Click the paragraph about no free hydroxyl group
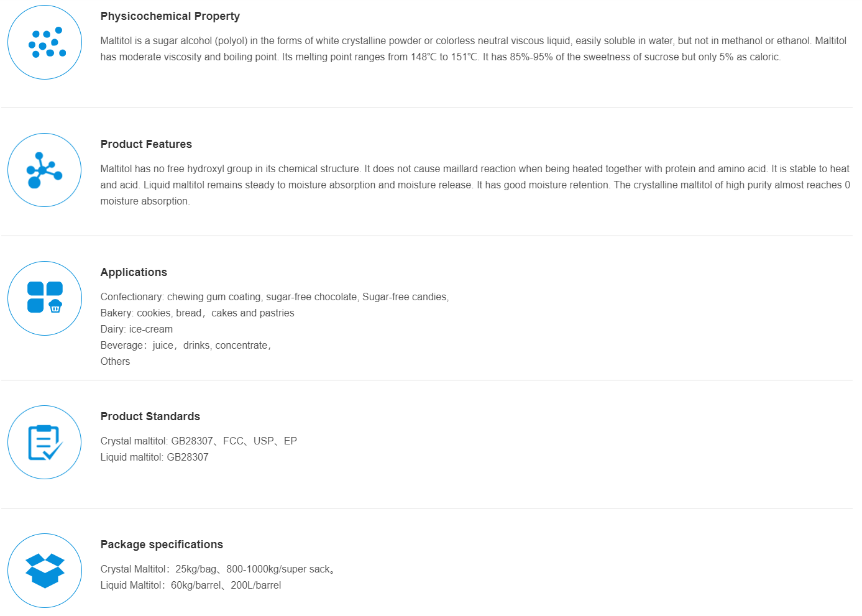862x616 pixels. (475, 185)
